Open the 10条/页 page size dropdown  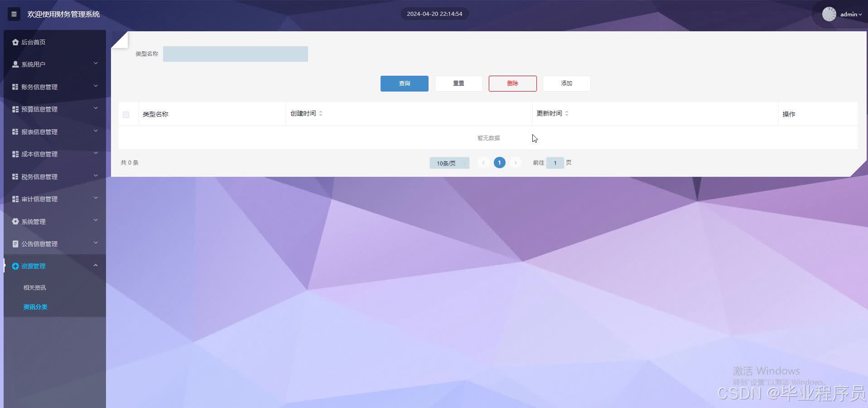449,163
